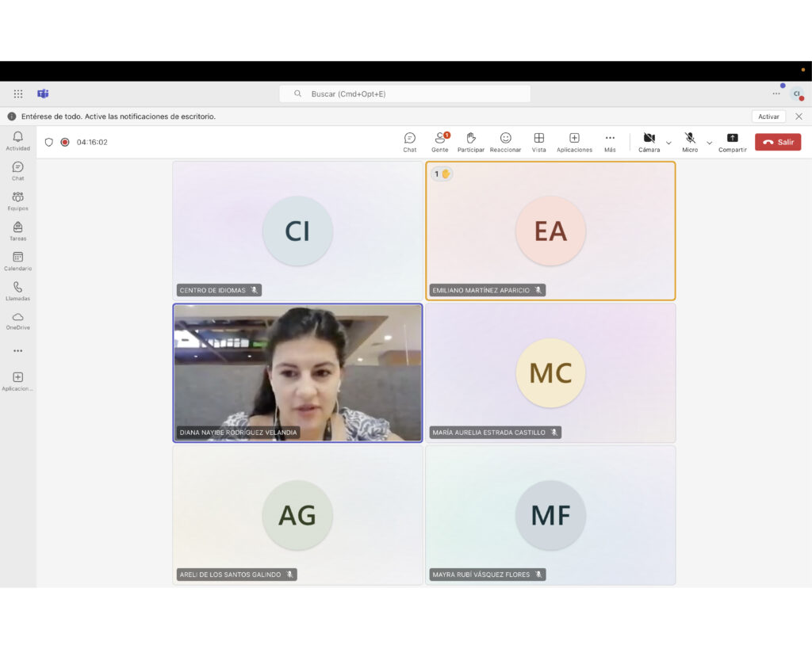Open the three-dot settings menu near profile

(x=776, y=94)
